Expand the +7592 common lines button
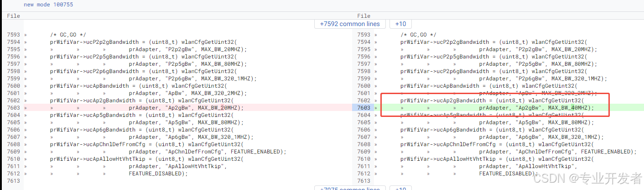Image resolution: width=644 pixels, height=190 pixels. click(350, 24)
